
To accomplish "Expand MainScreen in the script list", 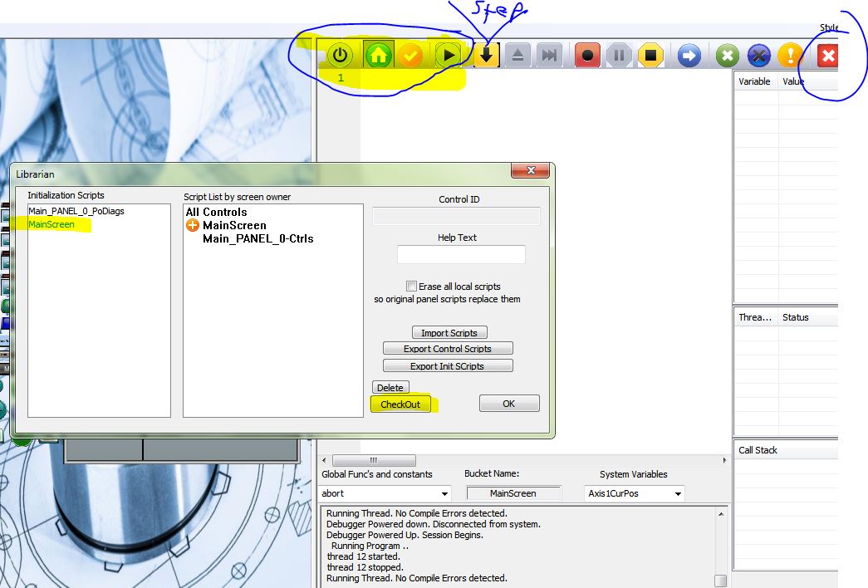I will 193,225.
